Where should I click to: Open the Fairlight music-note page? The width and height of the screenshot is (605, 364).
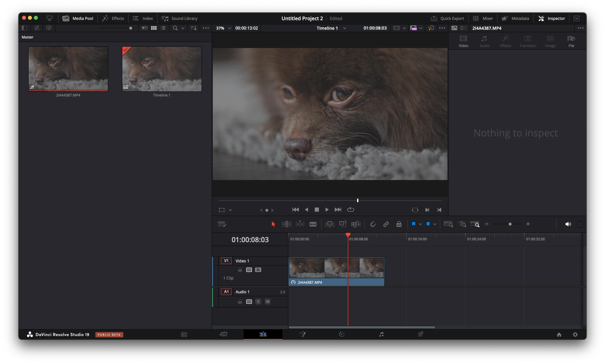pyautogui.click(x=381, y=334)
